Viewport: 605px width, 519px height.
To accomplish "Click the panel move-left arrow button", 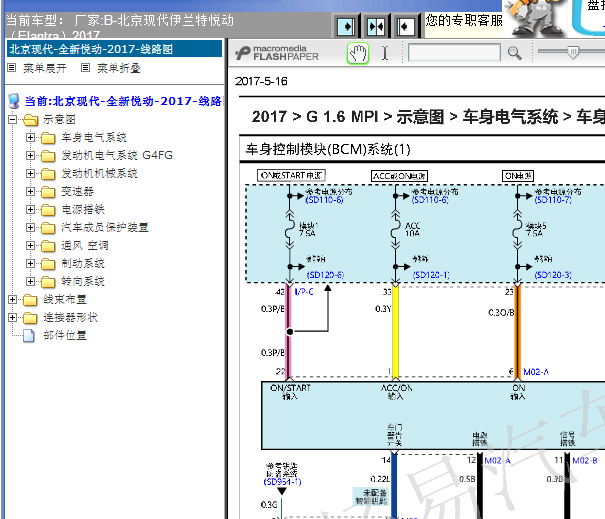I will tap(405, 26).
